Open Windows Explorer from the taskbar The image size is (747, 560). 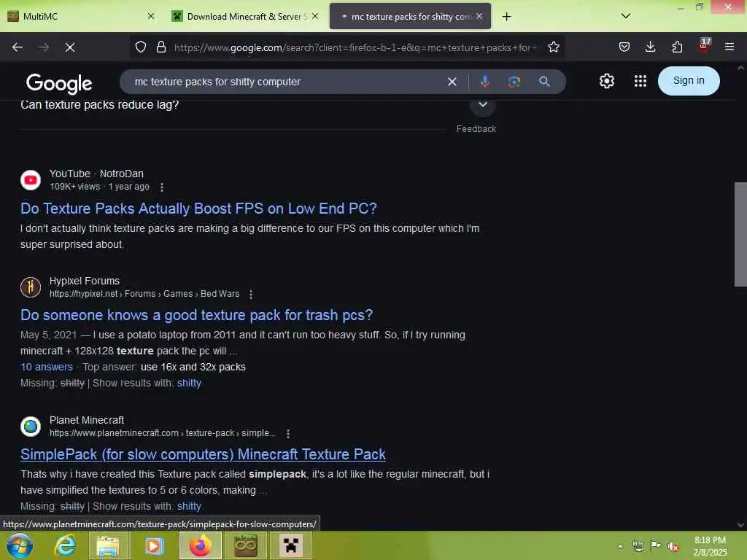(x=108, y=545)
